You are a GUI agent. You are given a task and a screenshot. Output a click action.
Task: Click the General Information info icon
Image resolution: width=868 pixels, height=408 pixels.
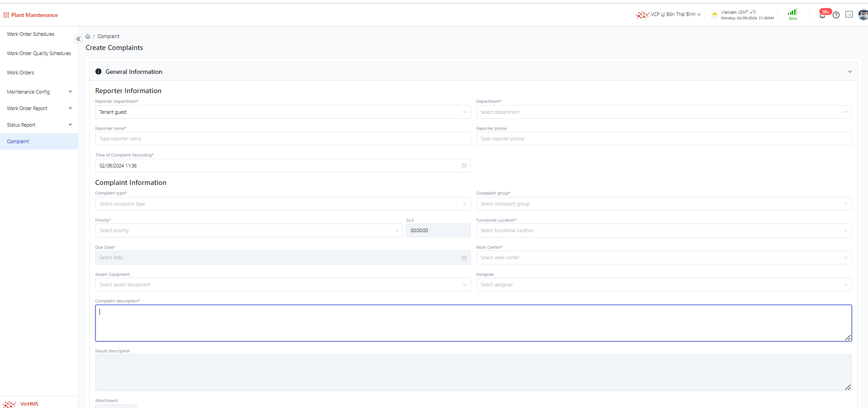coord(99,72)
